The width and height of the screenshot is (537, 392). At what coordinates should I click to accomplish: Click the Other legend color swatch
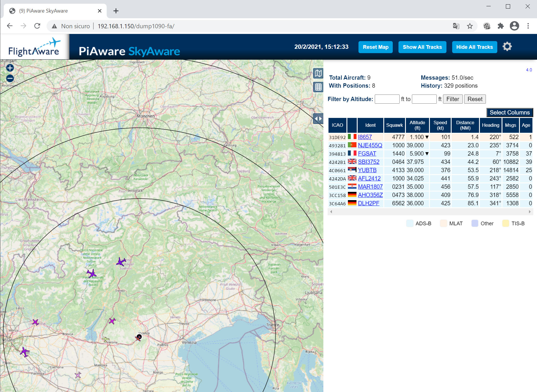coord(475,223)
